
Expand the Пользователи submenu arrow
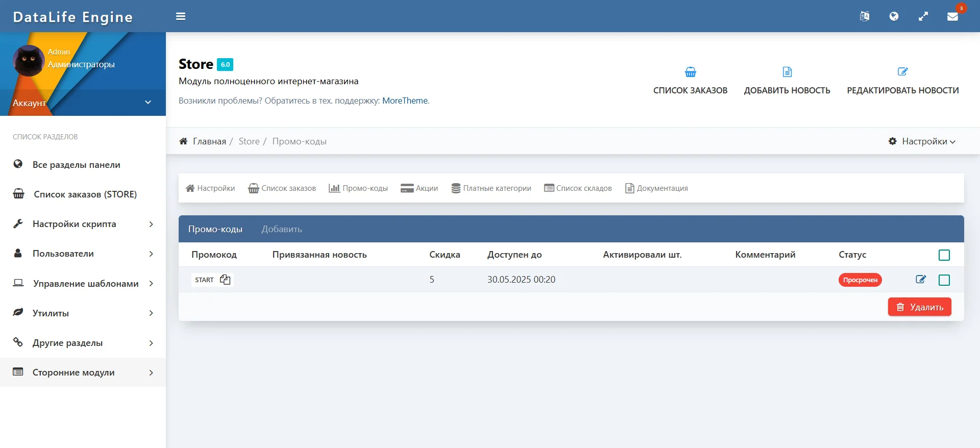pos(151,254)
